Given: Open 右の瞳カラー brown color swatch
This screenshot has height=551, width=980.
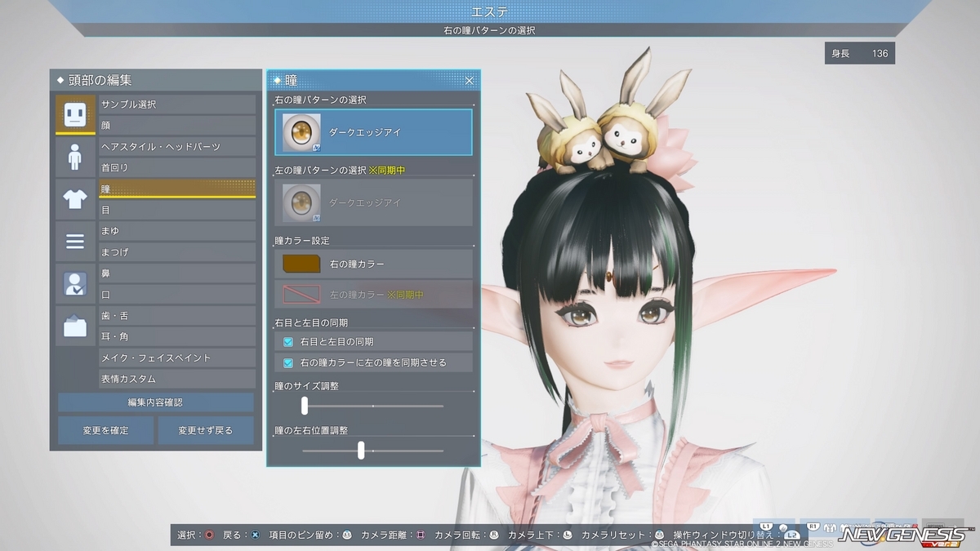Looking at the screenshot, I should (x=302, y=264).
